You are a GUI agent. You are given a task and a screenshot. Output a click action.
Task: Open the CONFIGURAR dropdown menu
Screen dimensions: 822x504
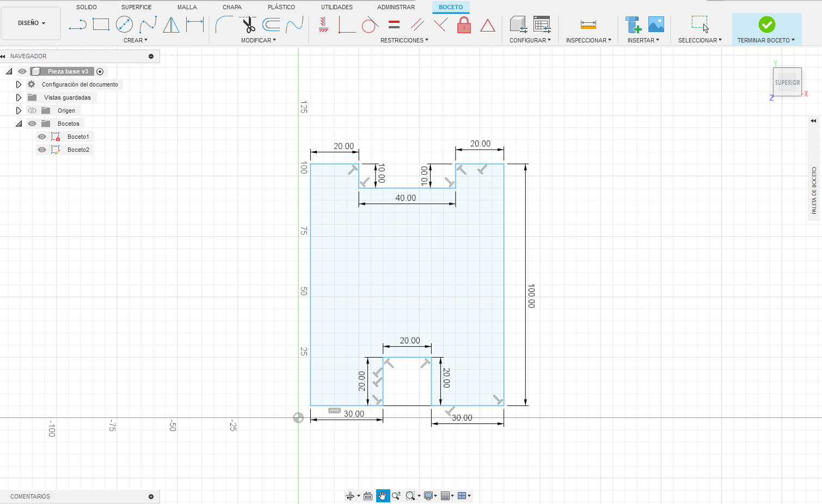[x=530, y=40]
